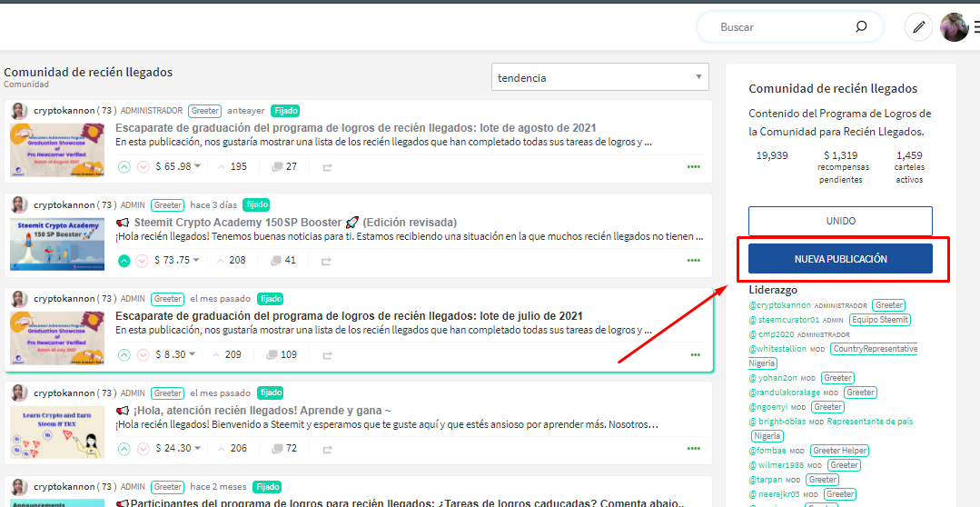Open cryptokannon avatar on August post
Screen dimensions: 980x507
coord(19,111)
